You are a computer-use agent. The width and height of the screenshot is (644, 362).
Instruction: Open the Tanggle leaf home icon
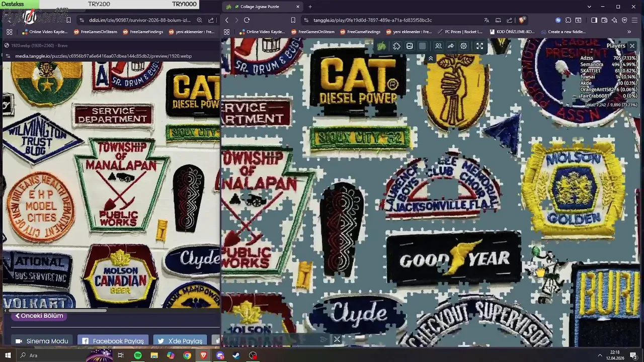point(382,46)
